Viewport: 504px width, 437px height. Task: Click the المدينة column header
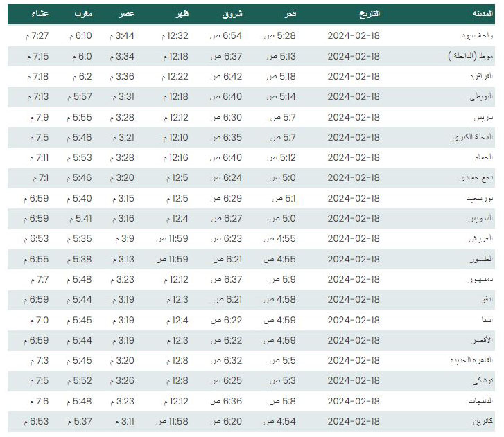pos(483,14)
